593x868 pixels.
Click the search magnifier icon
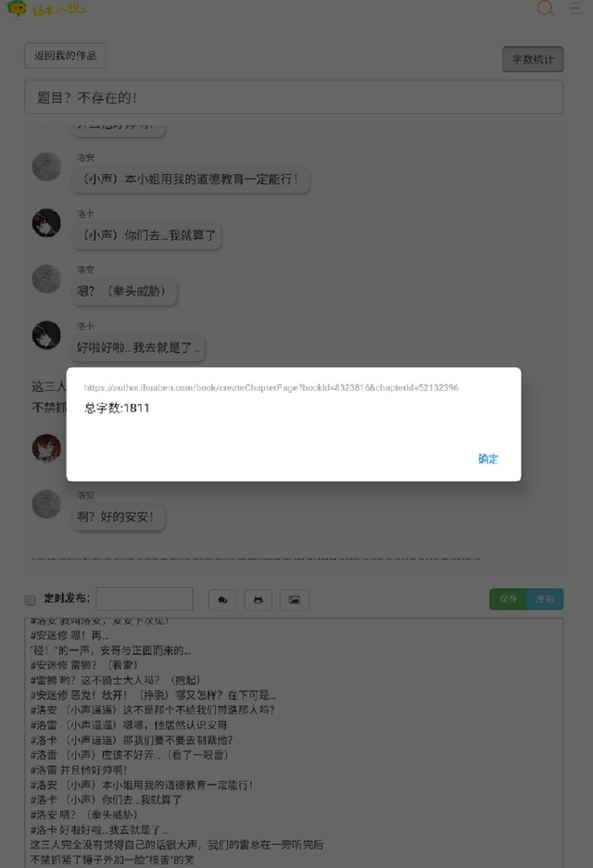coord(545,7)
